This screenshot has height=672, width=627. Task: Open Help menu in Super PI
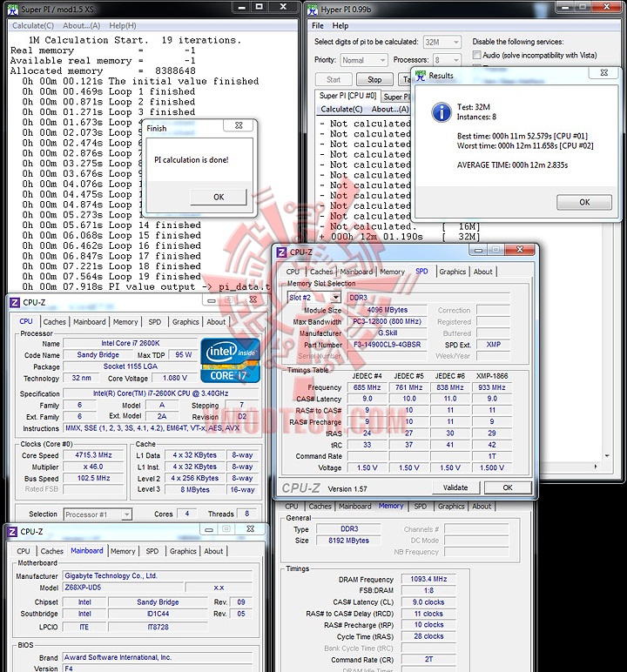[122, 26]
